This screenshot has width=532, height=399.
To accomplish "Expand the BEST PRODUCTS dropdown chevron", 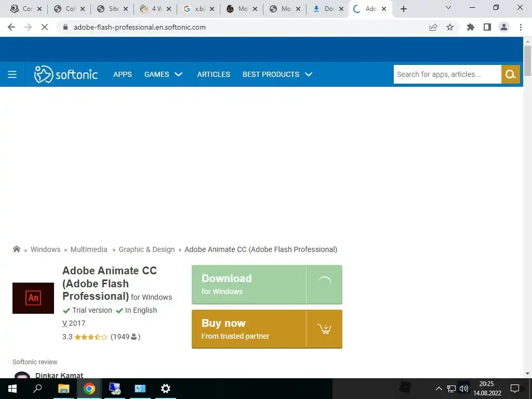I will [x=309, y=74].
